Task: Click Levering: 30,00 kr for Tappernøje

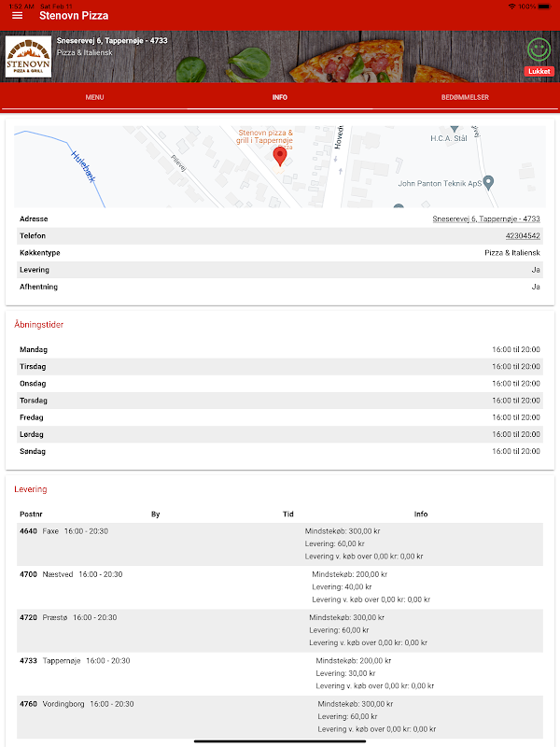Action: click(345, 673)
